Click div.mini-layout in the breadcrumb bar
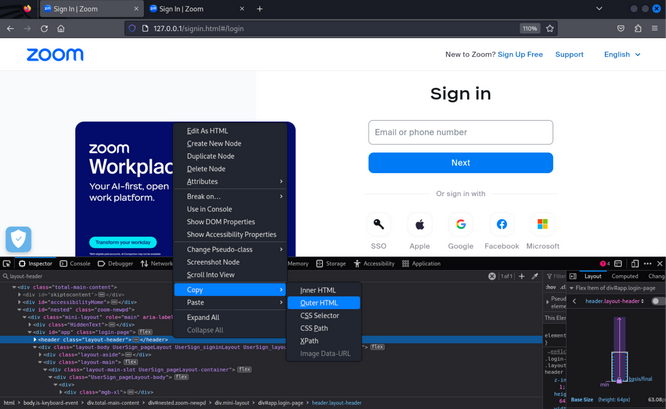This screenshot has width=666, height=409. tap(233, 403)
